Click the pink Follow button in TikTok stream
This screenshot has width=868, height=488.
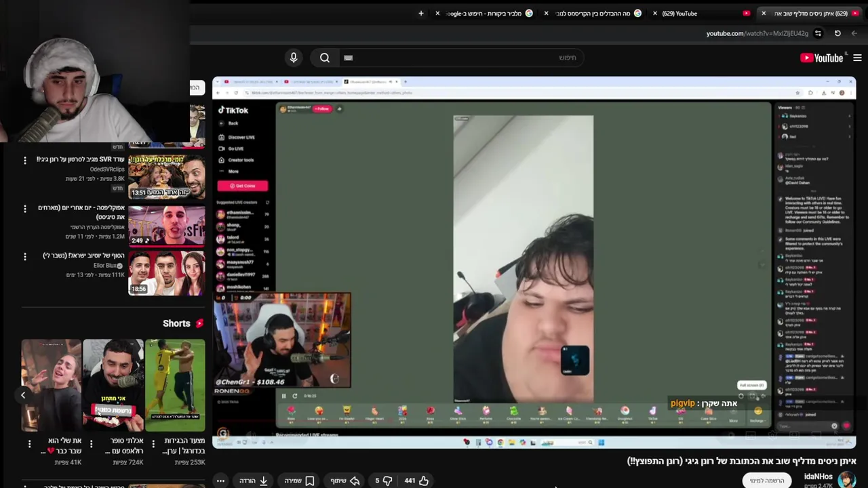(321, 108)
